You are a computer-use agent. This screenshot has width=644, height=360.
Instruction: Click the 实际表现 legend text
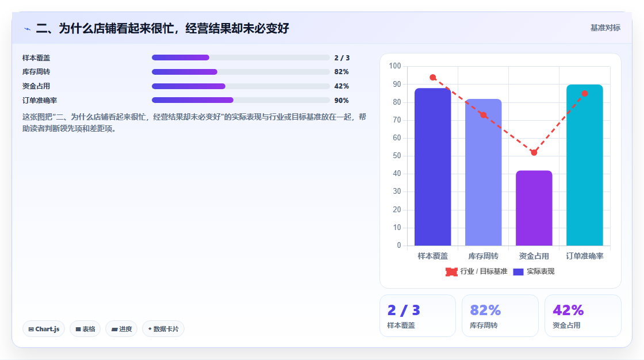coord(540,271)
